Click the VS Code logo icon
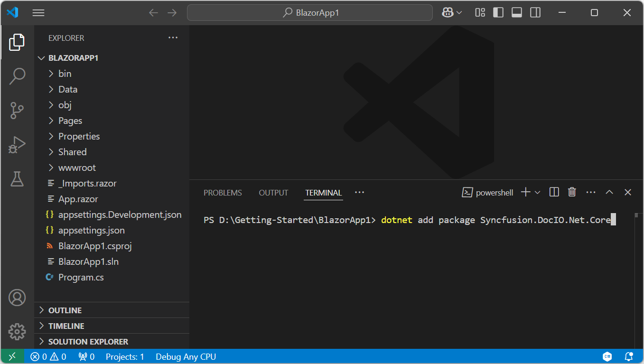Image resolution: width=644 pixels, height=364 pixels. coord(13,13)
